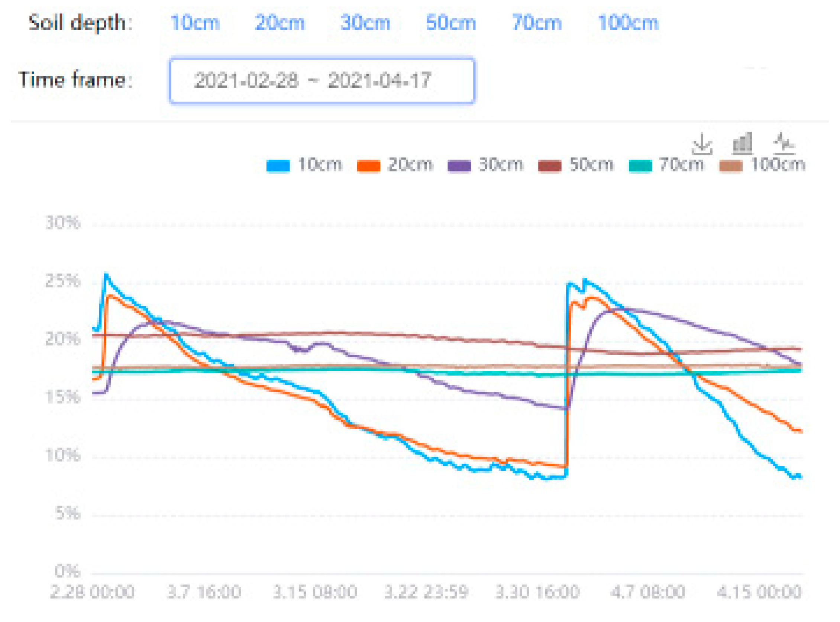Pick the 70cm soil depth link
840x622 pixels.
coord(537,23)
